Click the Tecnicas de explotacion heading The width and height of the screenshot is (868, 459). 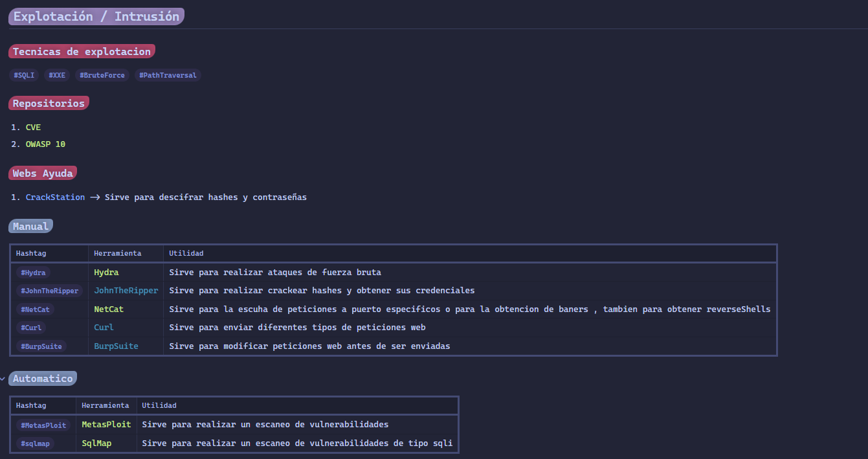[x=82, y=51]
